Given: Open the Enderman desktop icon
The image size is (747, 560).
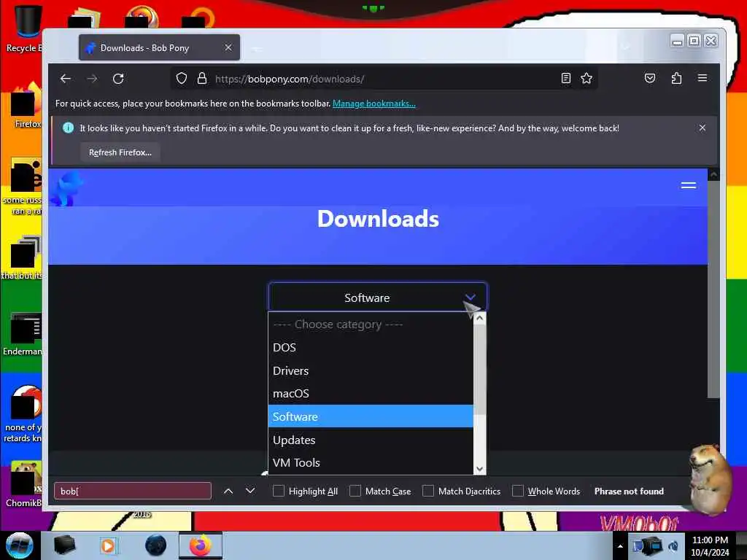Looking at the screenshot, I should tap(23, 333).
